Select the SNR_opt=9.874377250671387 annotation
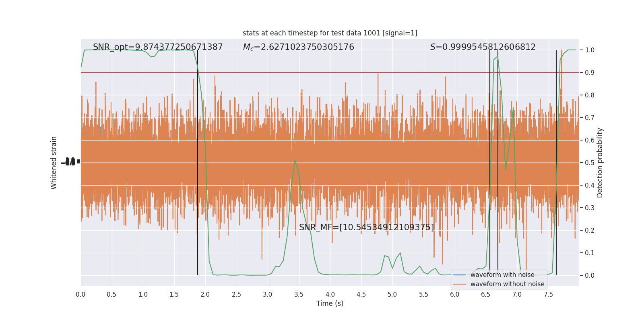 pos(158,47)
